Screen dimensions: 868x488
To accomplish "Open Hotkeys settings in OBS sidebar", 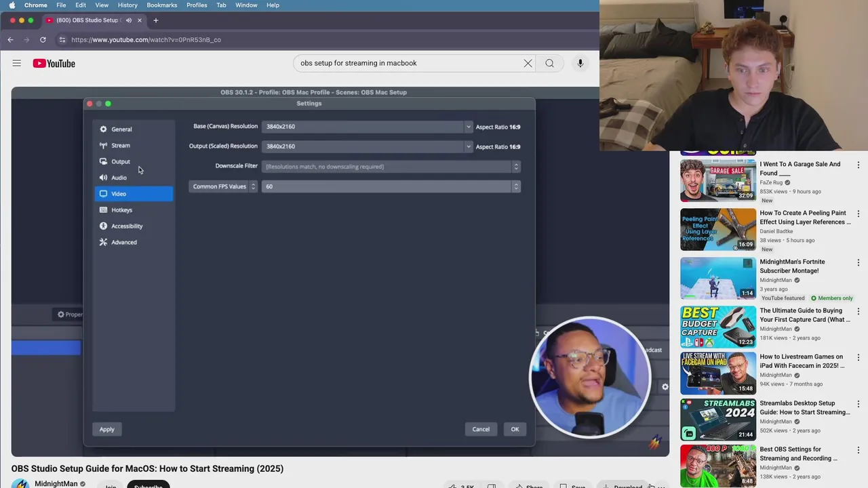I will point(134,210).
